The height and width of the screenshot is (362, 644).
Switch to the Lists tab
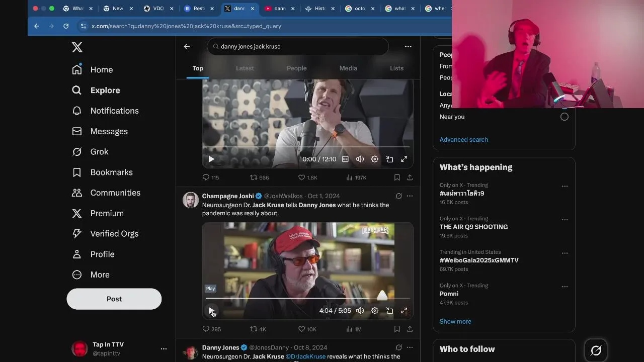(x=396, y=68)
